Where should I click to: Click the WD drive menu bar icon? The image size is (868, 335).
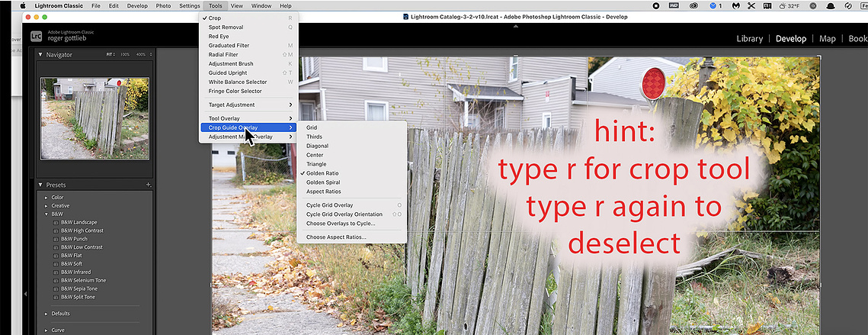coord(673,5)
